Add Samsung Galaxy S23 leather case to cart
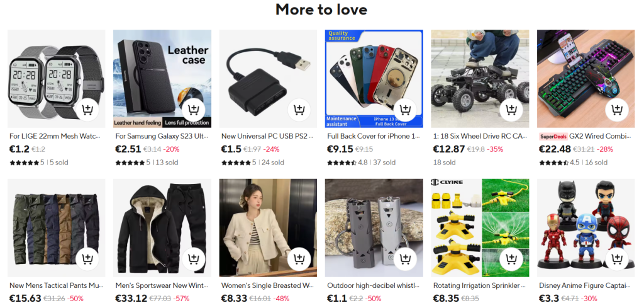 point(193,110)
